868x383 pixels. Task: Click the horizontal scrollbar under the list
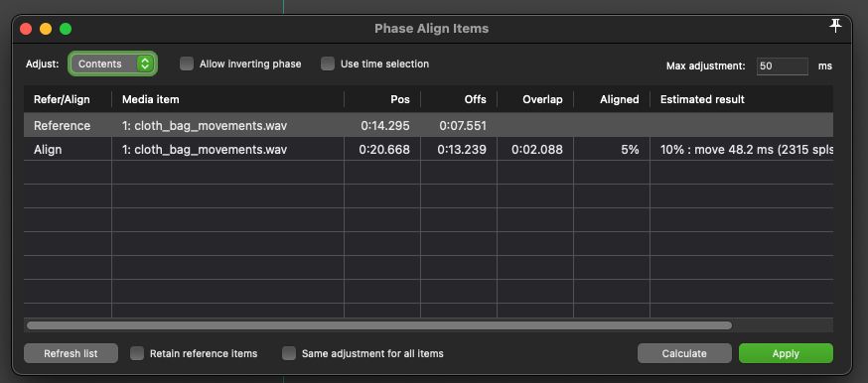(379, 325)
